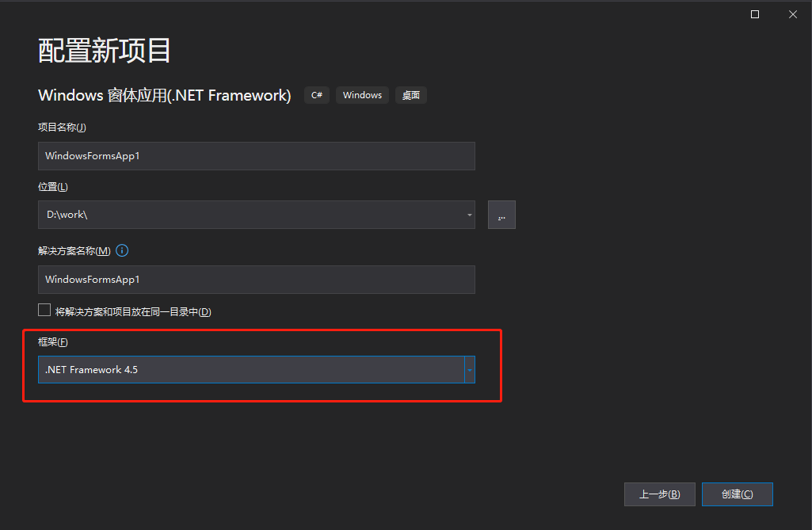Click the 框架(F) label

(x=53, y=342)
